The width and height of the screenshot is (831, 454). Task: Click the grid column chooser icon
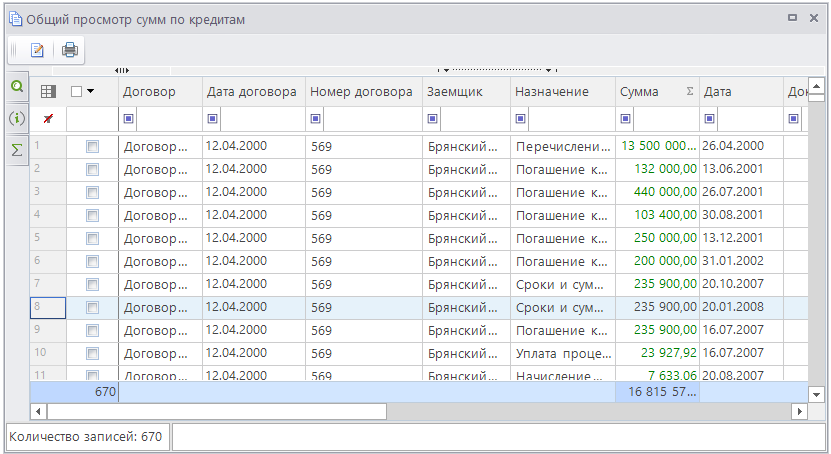coord(47,92)
